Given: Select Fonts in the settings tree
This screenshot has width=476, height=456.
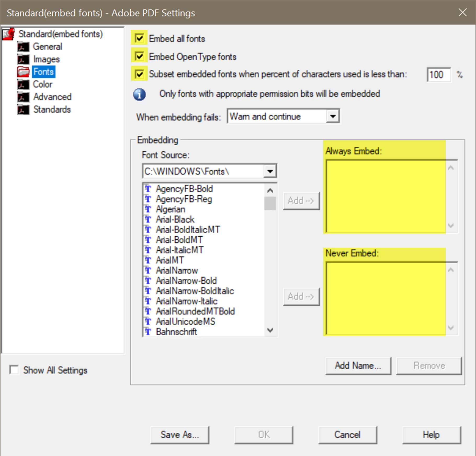Looking at the screenshot, I should (x=44, y=72).
